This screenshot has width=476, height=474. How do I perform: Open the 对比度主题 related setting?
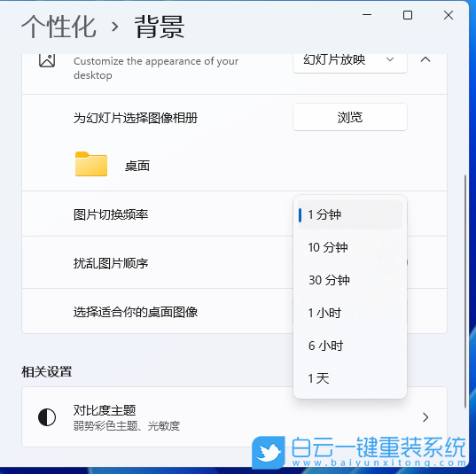pyautogui.click(x=234, y=417)
